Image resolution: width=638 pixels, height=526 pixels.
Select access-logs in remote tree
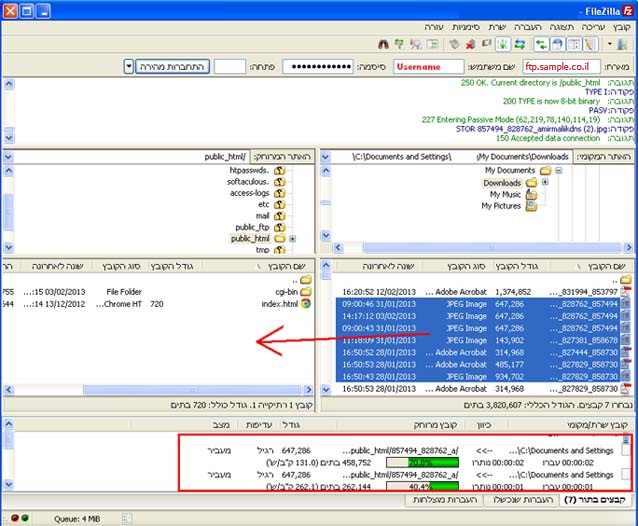[249, 193]
